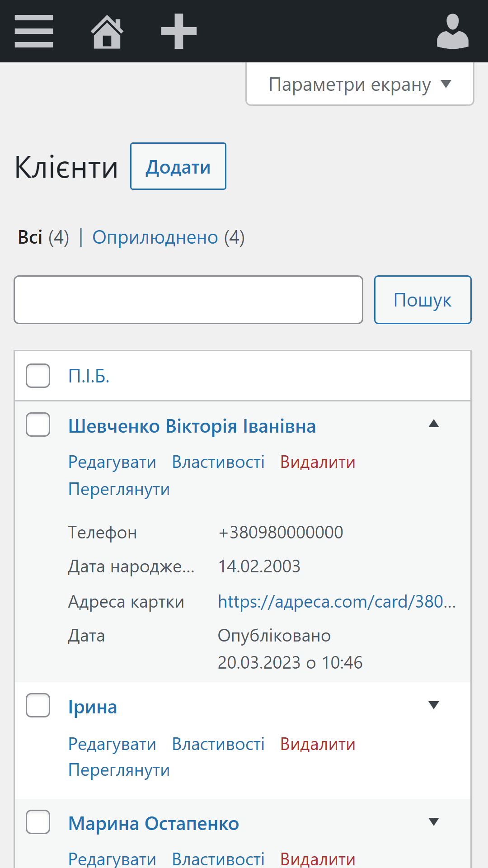The image size is (488, 868).
Task: Open the user profile avatar icon
Action: point(452,31)
